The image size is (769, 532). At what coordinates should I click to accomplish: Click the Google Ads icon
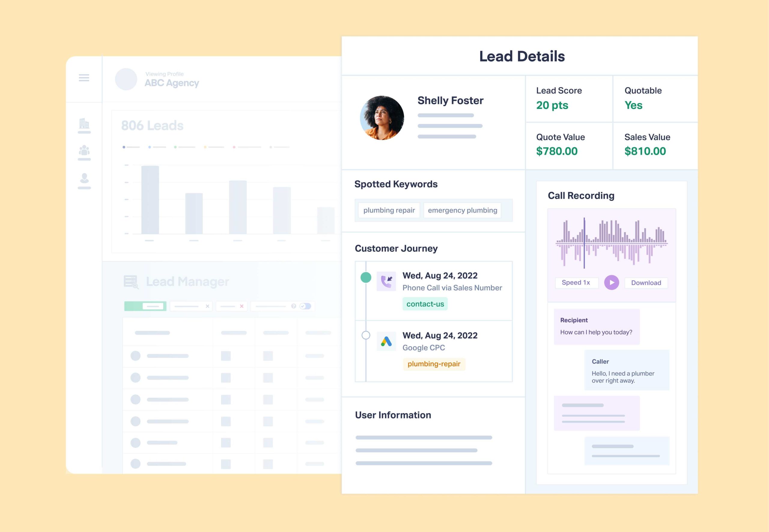386,341
